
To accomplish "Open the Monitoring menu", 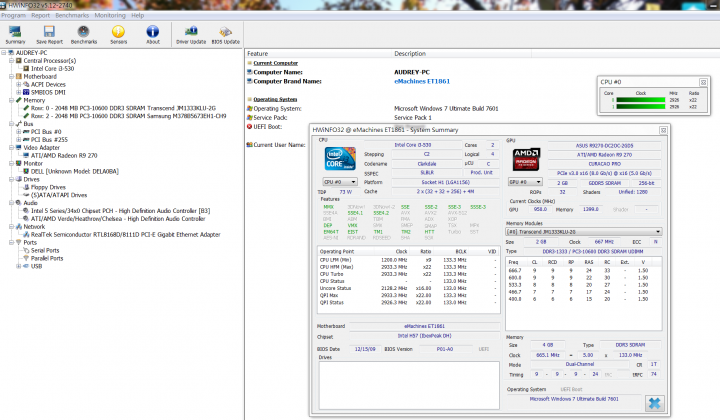I will tap(110, 15).
